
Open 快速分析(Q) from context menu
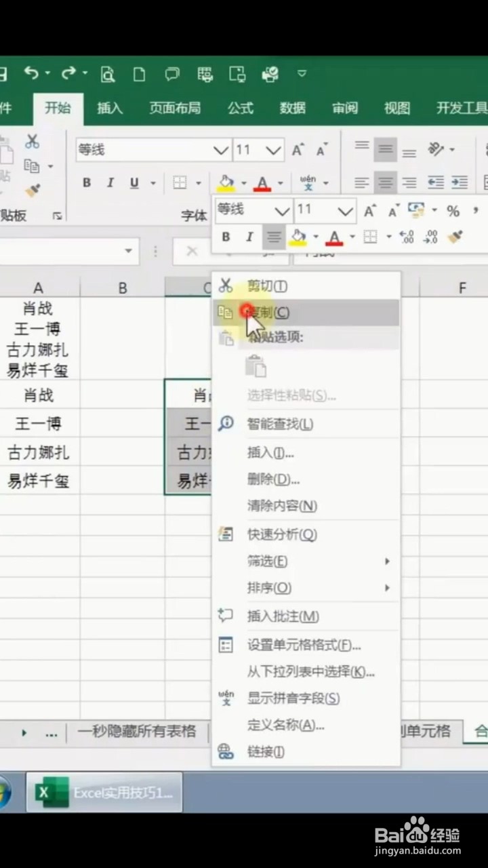click(x=306, y=534)
